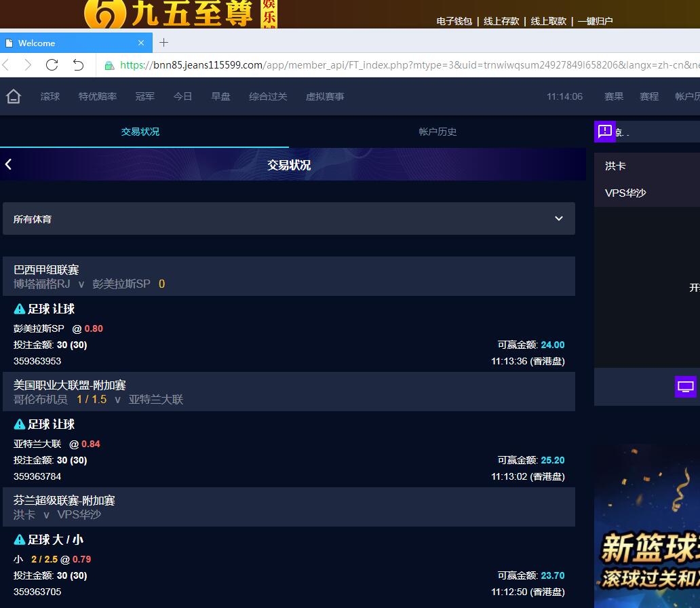
Task: Open the 滚球 menu
Action: [x=50, y=96]
